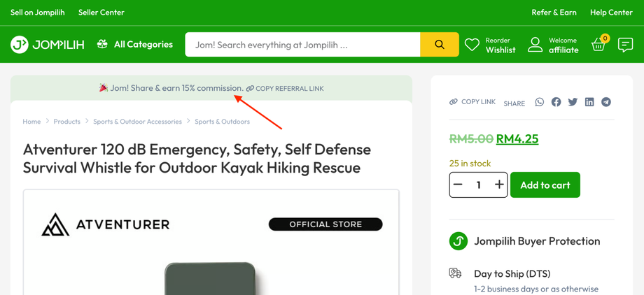644x295 pixels.
Task: Click the '25 in stock' text
Action: (x=470, y=164)
